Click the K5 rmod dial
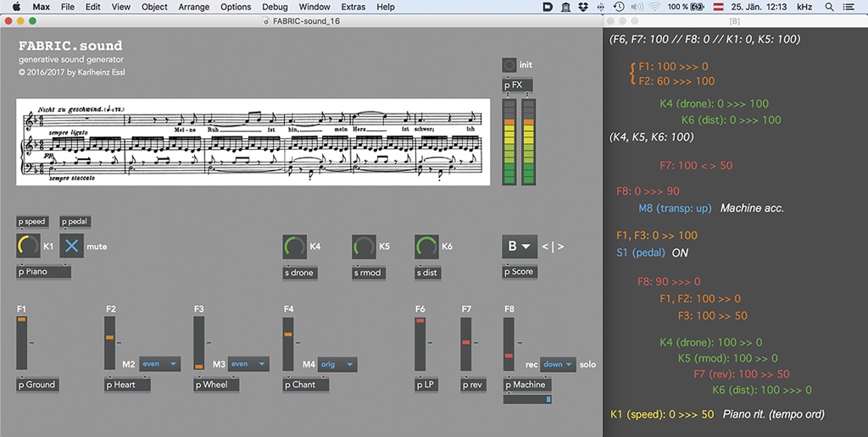Screen dimensions: 868x437 [x=364, y=246]
